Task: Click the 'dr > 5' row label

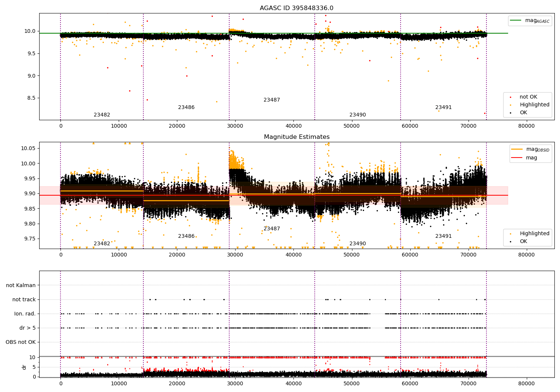Action: 28,328
